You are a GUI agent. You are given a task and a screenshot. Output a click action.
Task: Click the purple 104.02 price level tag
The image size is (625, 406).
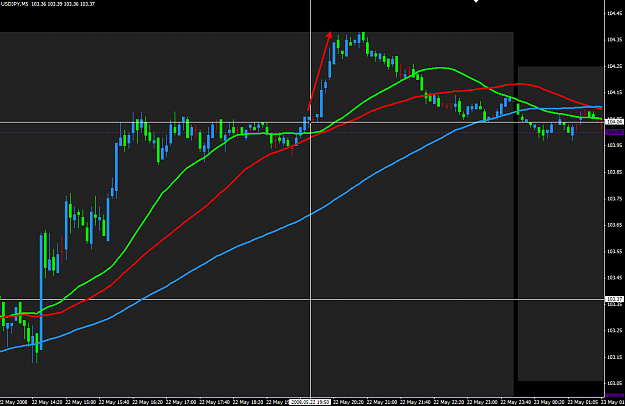(614, 132)
